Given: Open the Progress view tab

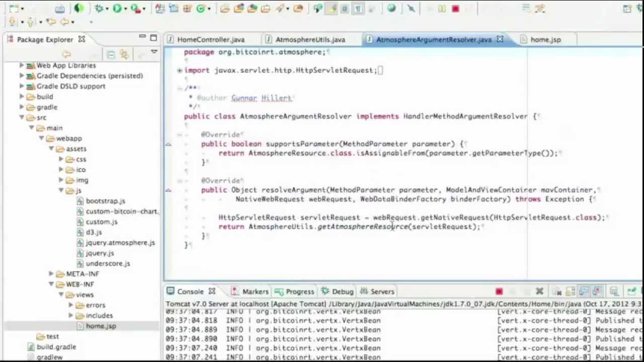Looking at the screenshot, I should [x=294, y=292].
